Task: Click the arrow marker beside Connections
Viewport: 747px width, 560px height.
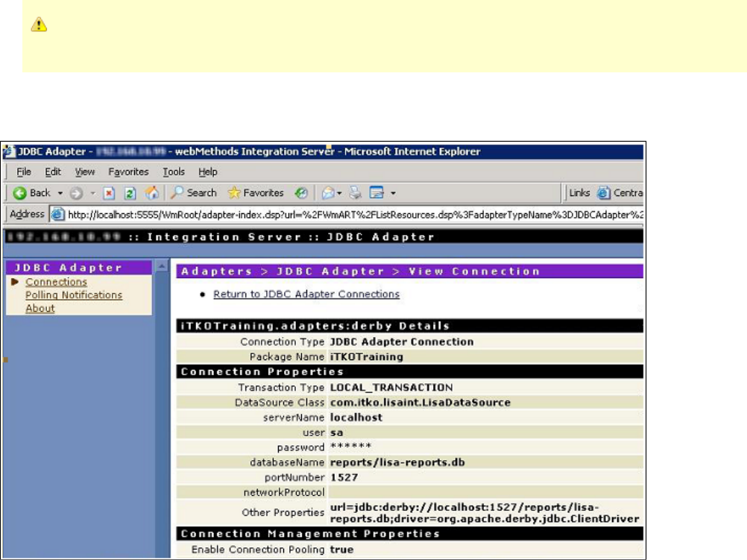Action: tap(15, 282)
